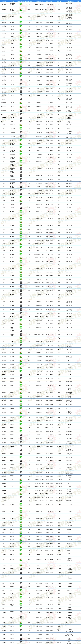Click PB icon in Fiat Qubo 57kW/78KM row
This screenshot has width=81, height=644.
21,338
